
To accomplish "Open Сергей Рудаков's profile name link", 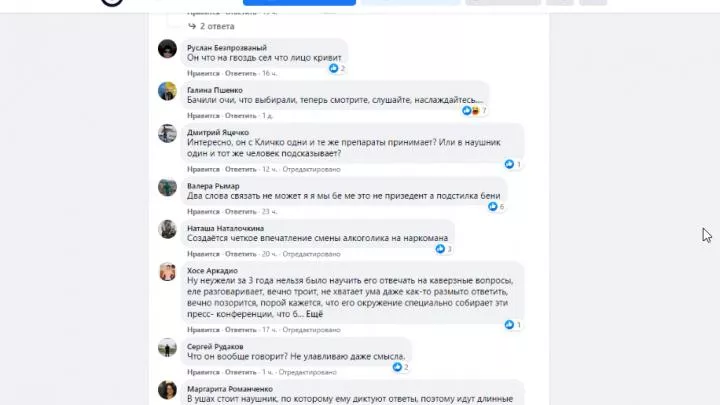I will coord(215,346).
